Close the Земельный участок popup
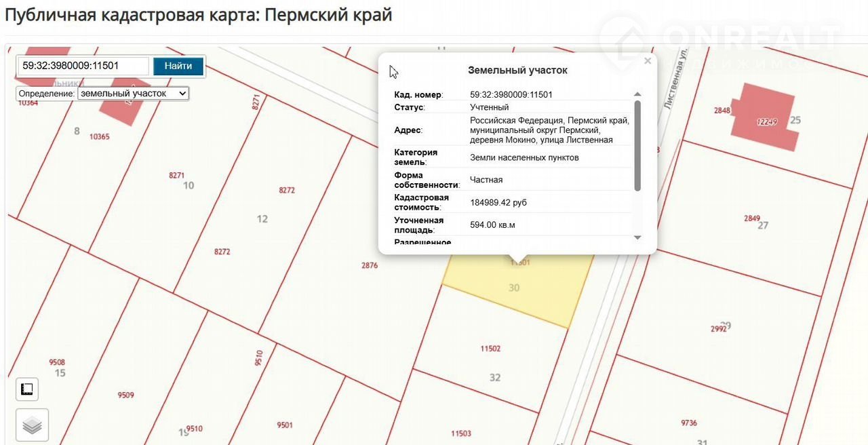 pos(648,61)
